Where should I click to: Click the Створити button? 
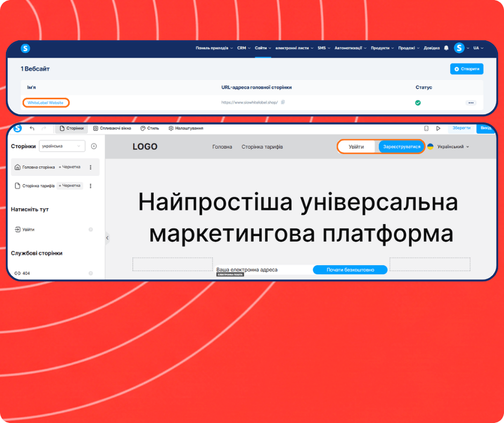(x=466, y=69)
